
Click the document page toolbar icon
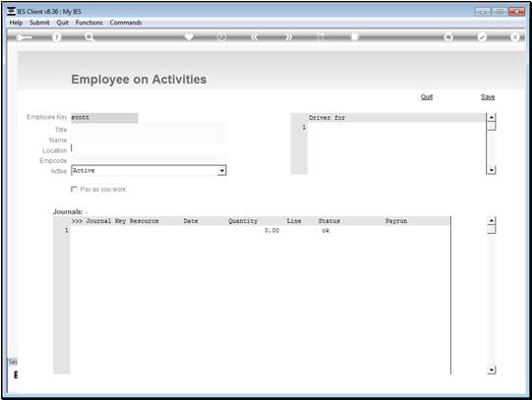[354, 36]
